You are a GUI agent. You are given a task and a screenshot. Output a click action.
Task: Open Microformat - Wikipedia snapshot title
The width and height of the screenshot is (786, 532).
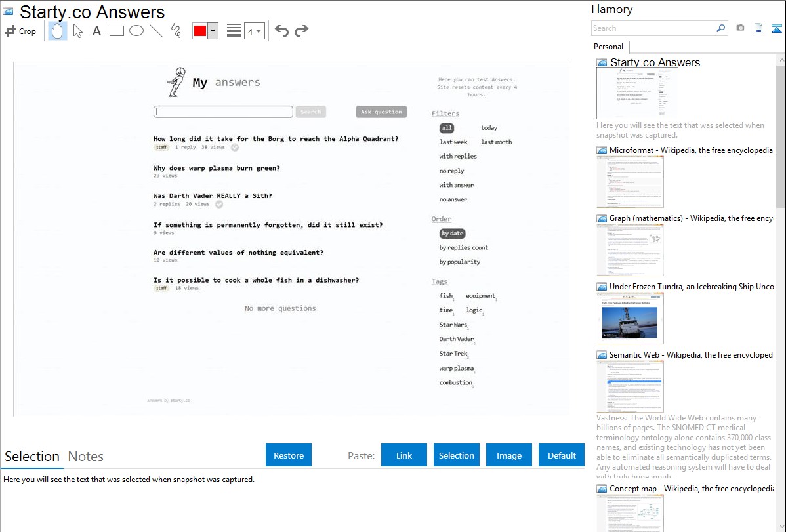pyautogui.click(x=691, y=150)
